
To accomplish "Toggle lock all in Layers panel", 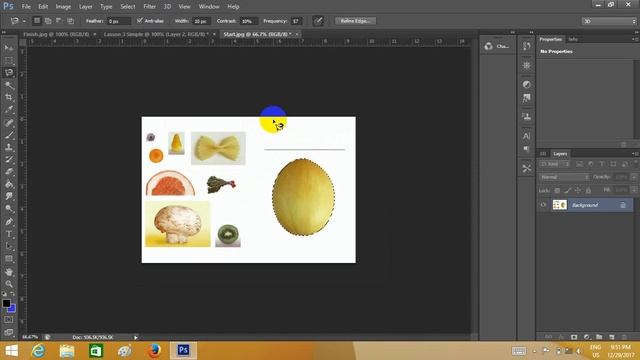I will click(x=588, y=190).
